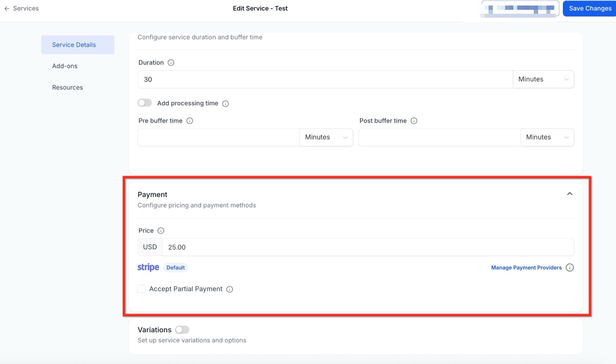Turn on the Variations toggle
This screenshot has height=364, width=616.
(182, 330)
